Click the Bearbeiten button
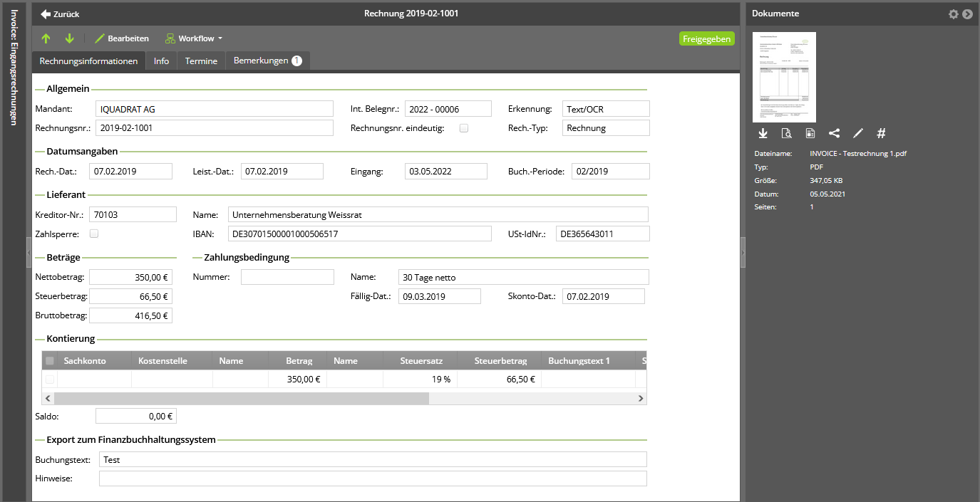 (122, 38)
